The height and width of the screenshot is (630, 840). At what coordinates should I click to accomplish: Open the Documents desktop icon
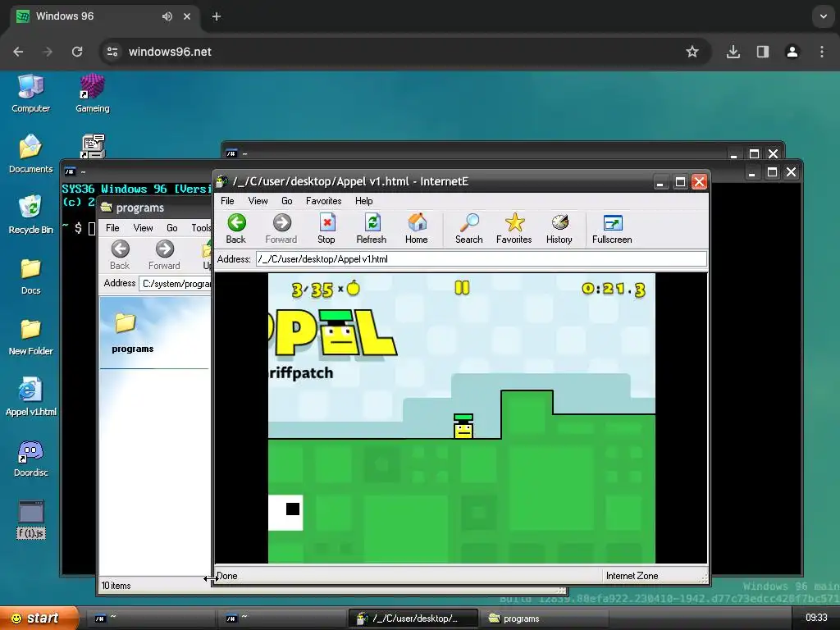click(30, 154)
